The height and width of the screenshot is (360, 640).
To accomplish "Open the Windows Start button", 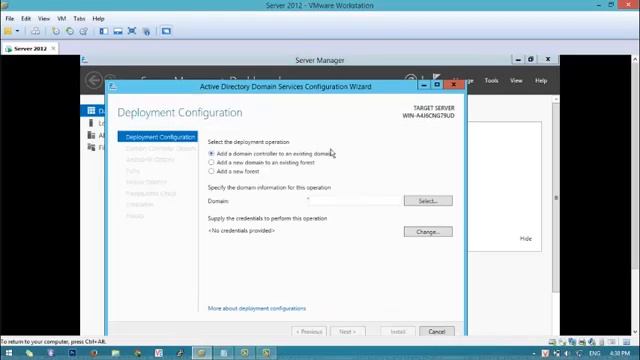I will pos(8,353).
